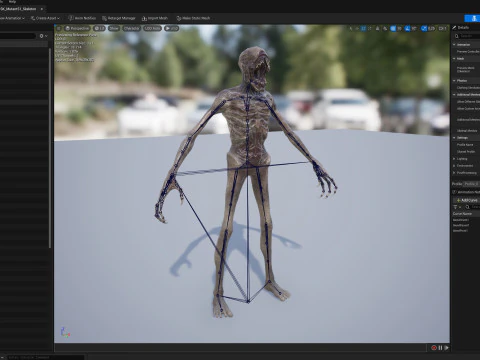Open the Lit view mode menu
Viewport: 480px width, 360px height.
tap(99, 28)
